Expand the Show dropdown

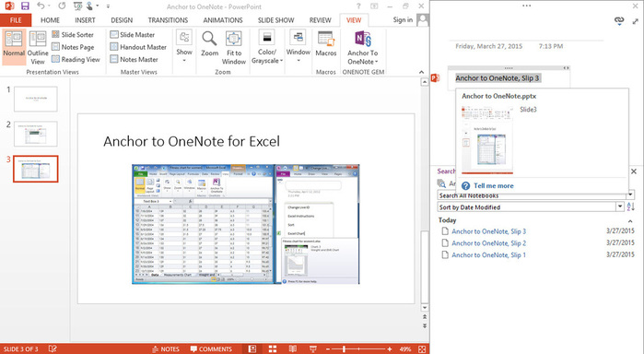coord(184,47)
